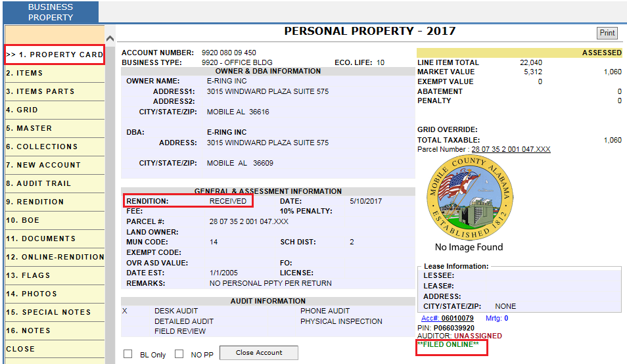Screen dimensions: 627x364
Task: Go to 3. Items Parts
Action: (55, 91)
